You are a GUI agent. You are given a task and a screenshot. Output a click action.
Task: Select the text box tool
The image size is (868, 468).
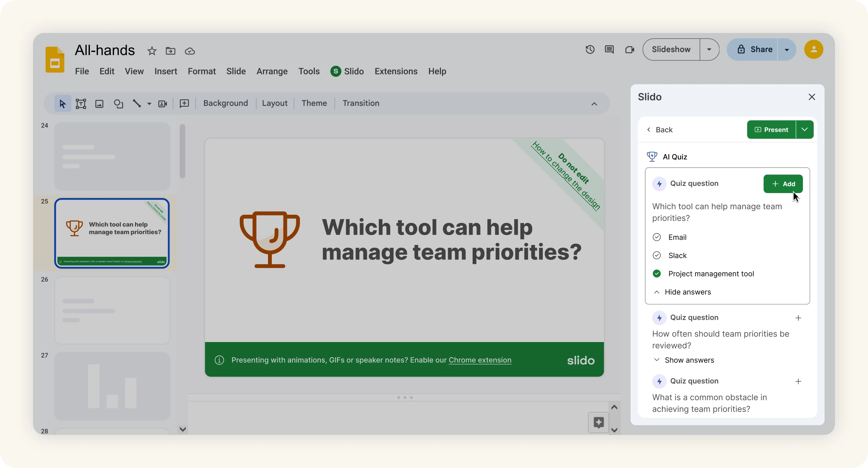[x=81, y=104]
